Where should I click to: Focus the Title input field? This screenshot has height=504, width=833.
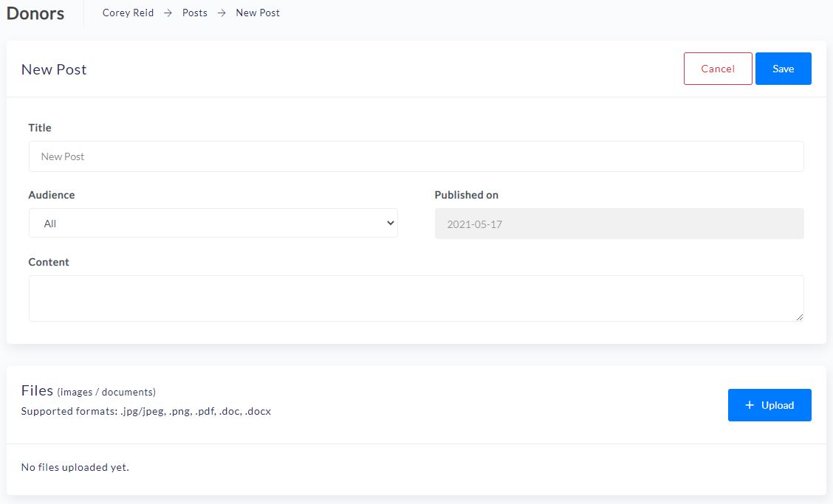416,156
